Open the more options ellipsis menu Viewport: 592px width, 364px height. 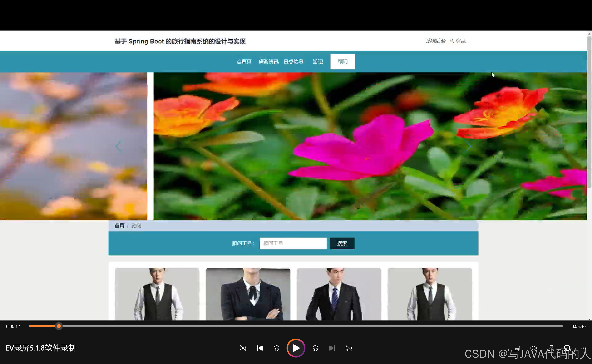point(583,348)
